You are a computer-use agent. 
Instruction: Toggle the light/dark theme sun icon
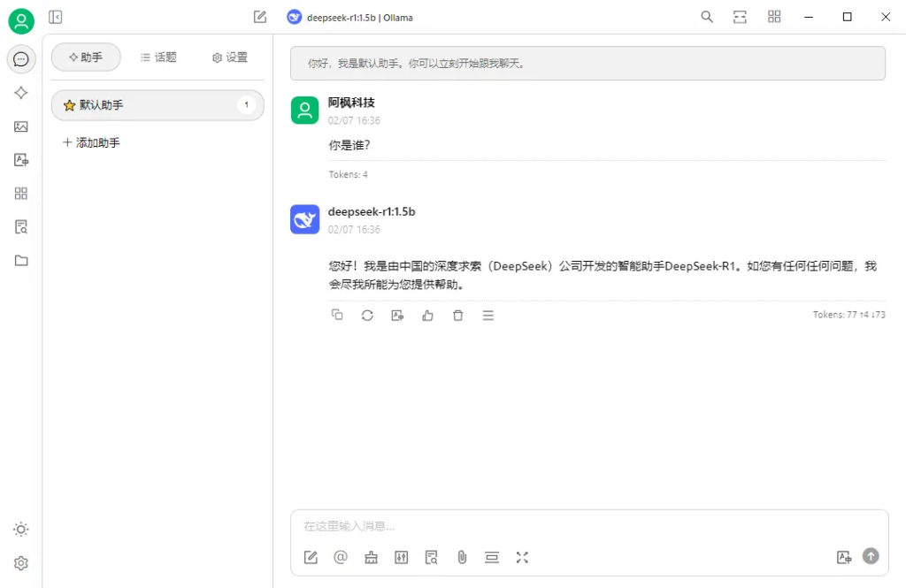pos(21,530)
